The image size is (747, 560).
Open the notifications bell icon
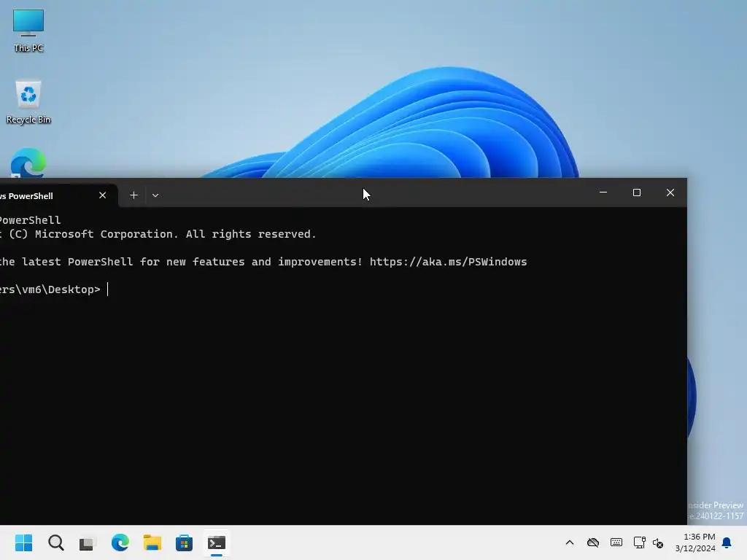[x=727, y=542]
